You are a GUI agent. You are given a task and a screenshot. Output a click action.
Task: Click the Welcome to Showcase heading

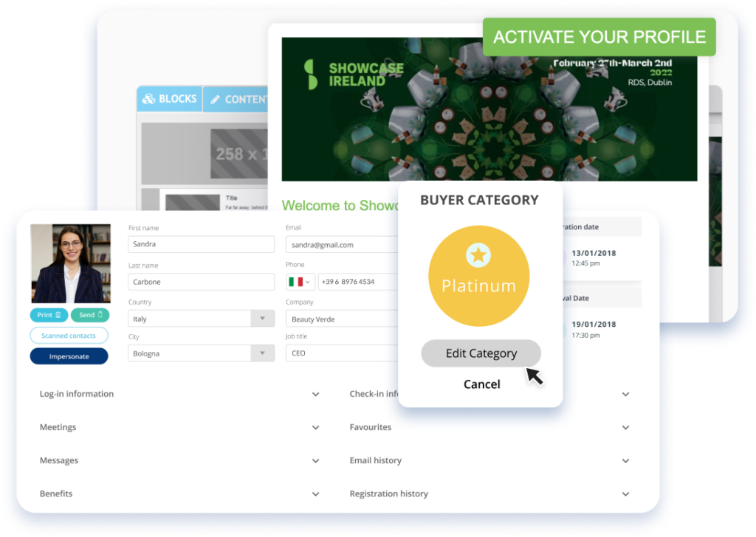click(x=340, y=206)
